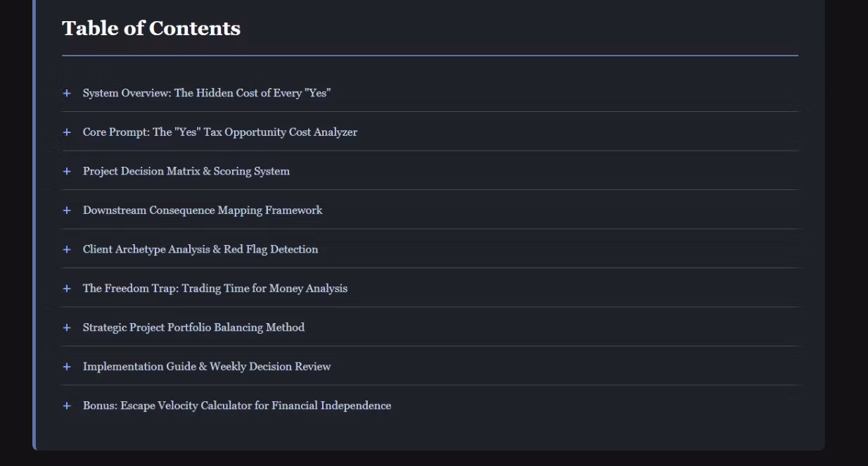Viewport: 868px width, 466px height.
Task: Expand Implementation Guide with its plus icon
Action: (67, 367)
